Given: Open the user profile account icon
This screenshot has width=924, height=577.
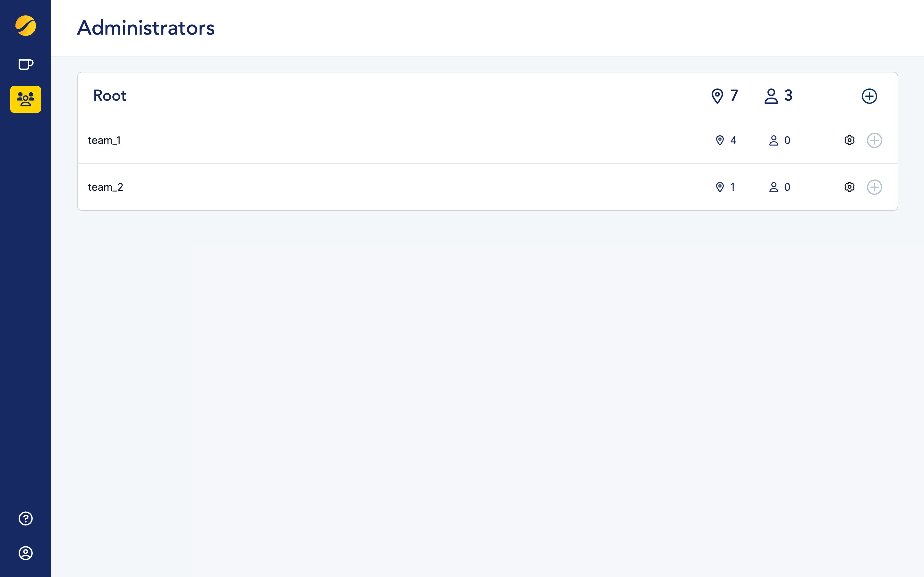Looking at the screenshot, I should pos(26,553).
